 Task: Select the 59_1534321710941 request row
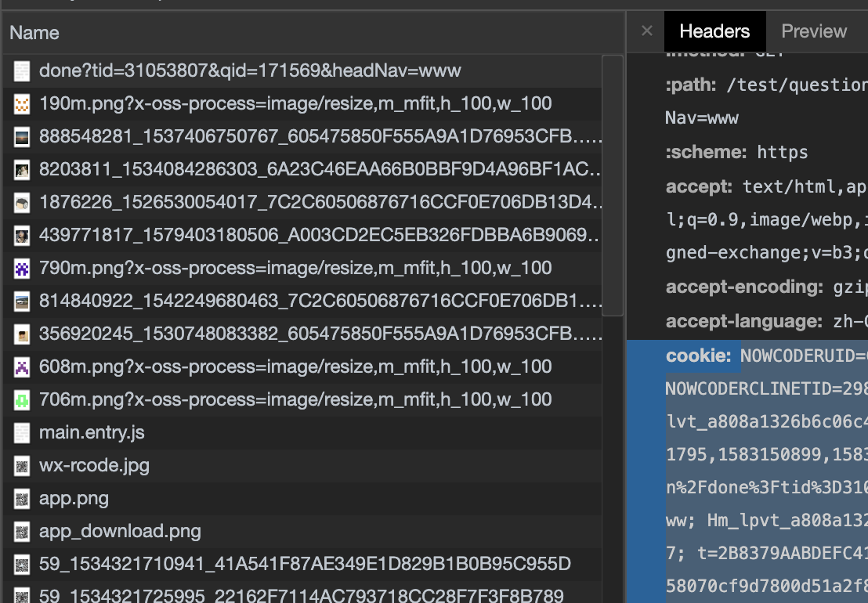[302, 565]
